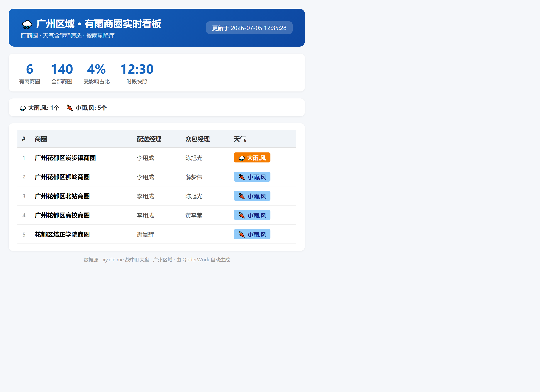Click the umbrella icon beside 小雨,风: 5个
This screenshot has height=392, width=540.
[70, 108]
